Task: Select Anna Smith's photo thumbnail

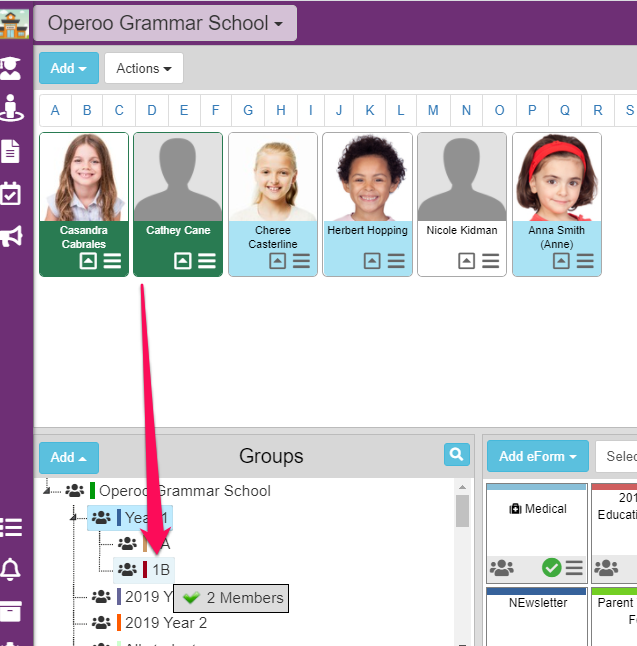Action: click(556, 178)
